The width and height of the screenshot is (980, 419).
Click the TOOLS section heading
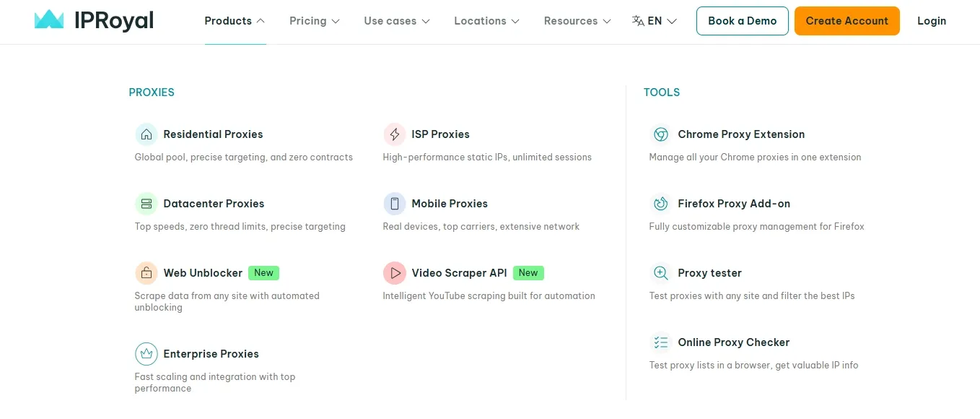662,92
